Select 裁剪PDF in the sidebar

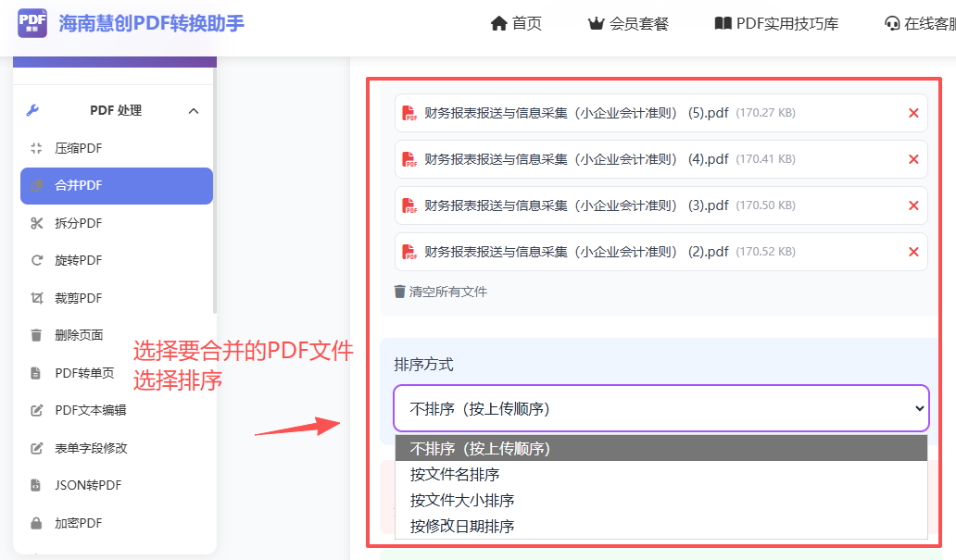point(117,298)
